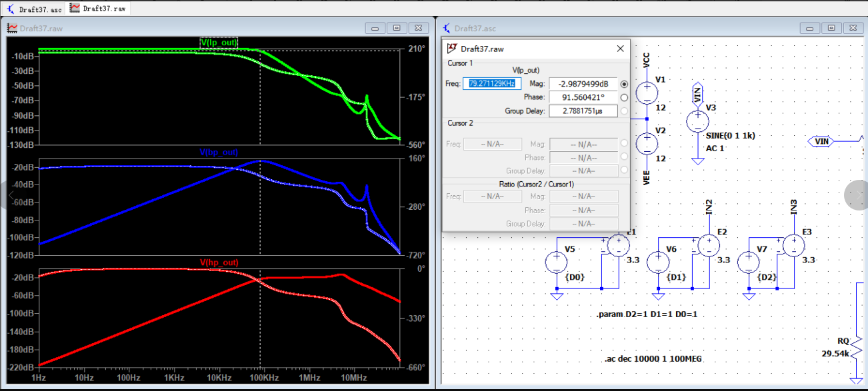Screen dimensions: 868x391
Task: Minimize the Draft37.raw plot window
Action: click(375, 28)
